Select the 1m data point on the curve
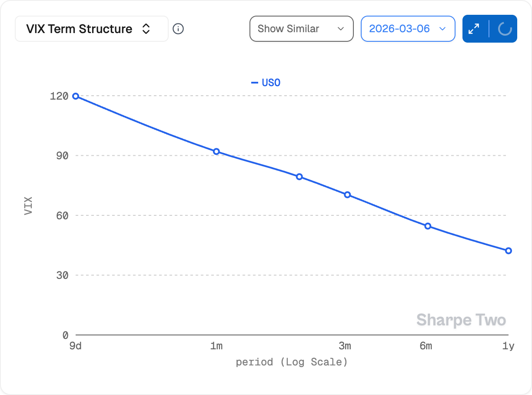This screenshot has height=395, width=532. 216,151
